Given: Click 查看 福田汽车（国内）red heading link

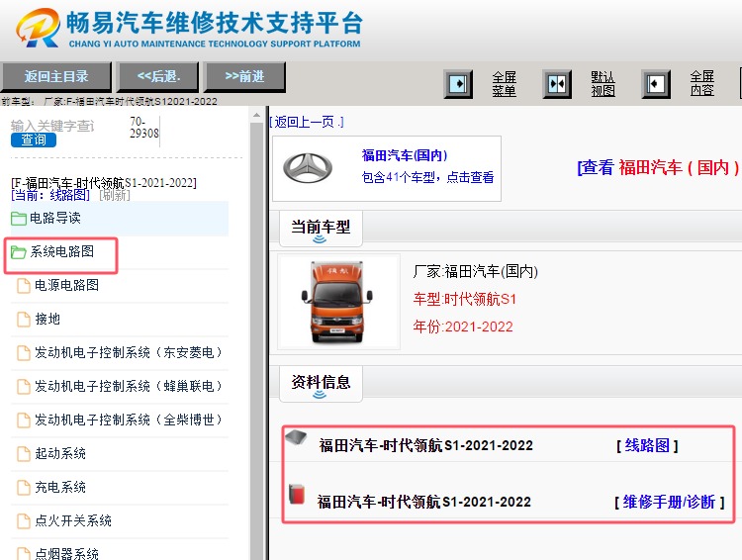Looking at the screenshot, I should coord(658,167).
